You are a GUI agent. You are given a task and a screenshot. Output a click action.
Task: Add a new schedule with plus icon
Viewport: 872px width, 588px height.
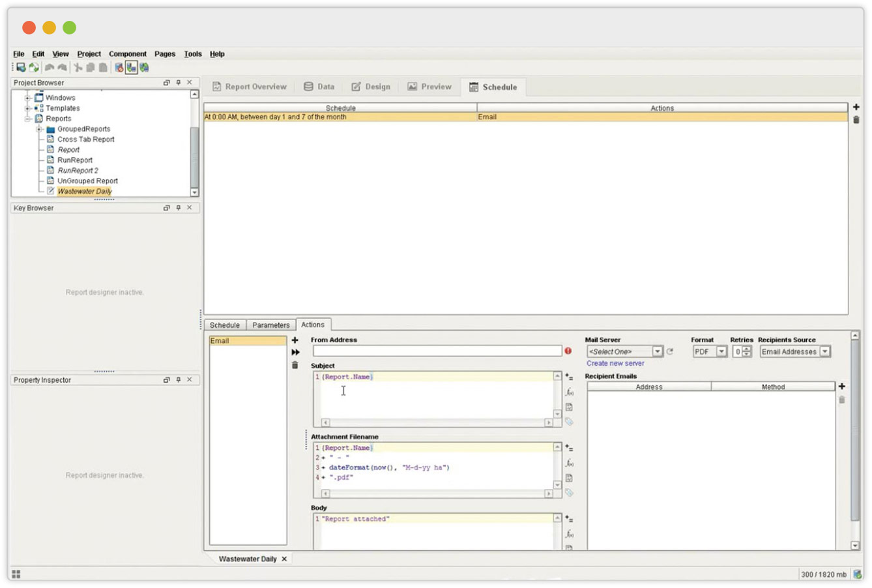856,107
